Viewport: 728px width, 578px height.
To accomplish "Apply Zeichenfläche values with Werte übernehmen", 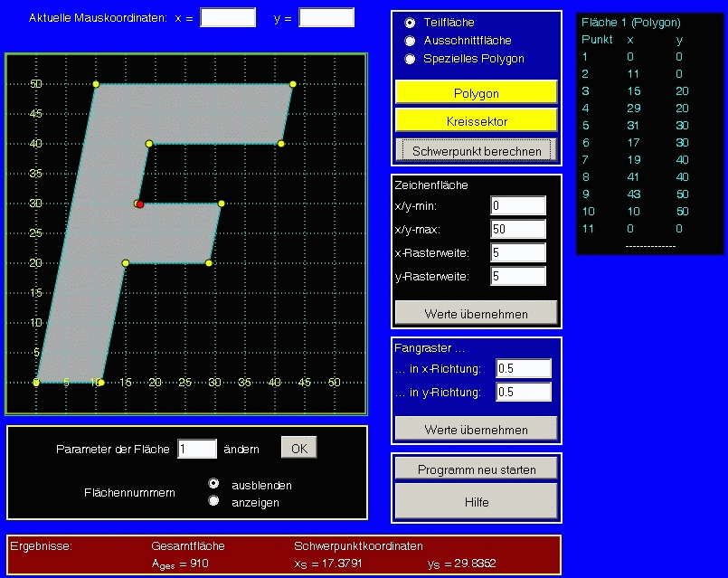I will tap(477, 313).
